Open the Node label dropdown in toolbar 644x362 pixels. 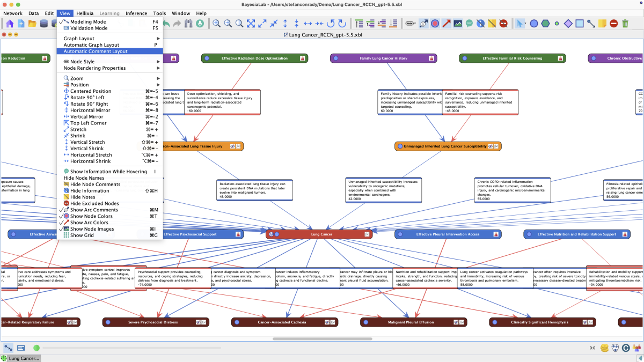point(411,24)
